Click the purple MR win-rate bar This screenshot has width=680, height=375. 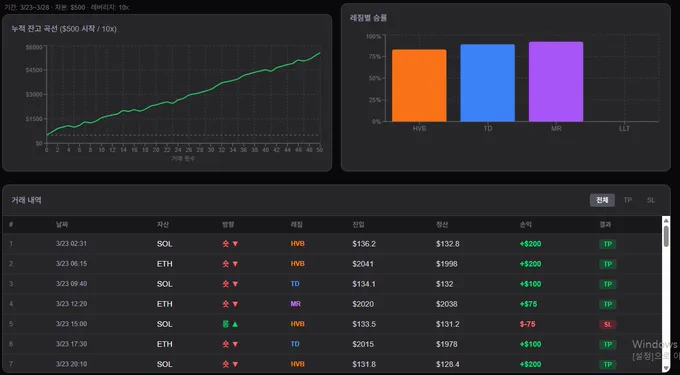pyautogui.click(x=556, y=82)
